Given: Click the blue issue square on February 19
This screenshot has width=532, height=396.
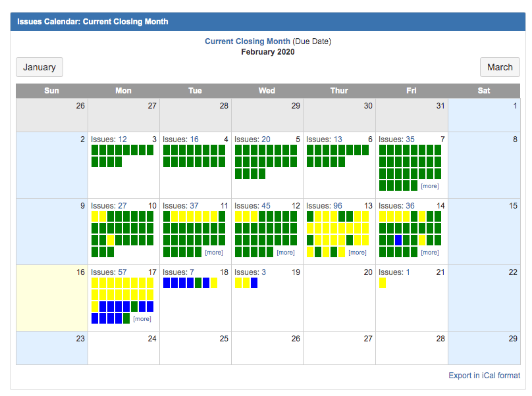Looking at the screenshot, I should click(254, 283).
